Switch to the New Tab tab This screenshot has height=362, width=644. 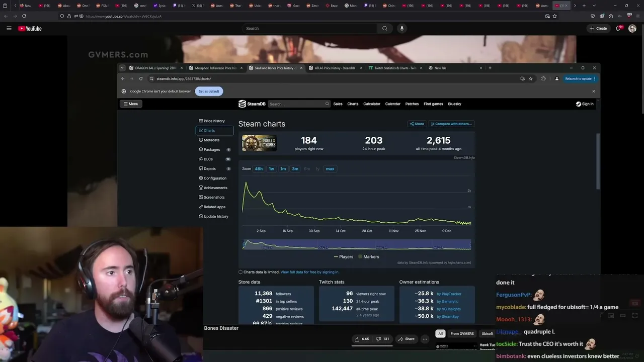coord(455,68)
